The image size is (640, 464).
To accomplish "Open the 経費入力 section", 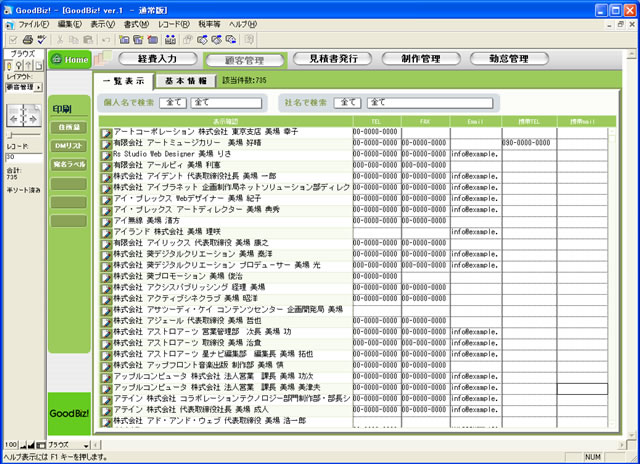I will 158,59.
